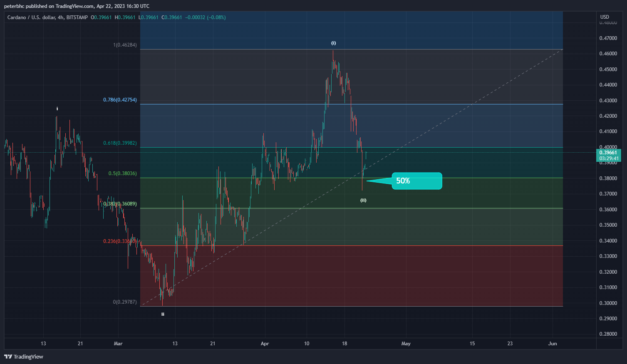
Task: Click 0.45000 on the price axis
Action: click(608, 69)
